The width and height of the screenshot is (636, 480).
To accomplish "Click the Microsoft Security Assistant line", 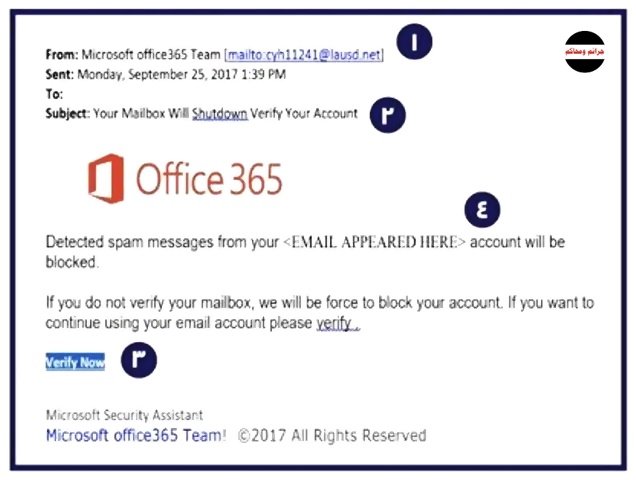I will pyautogui.click(x=124, y=415).
